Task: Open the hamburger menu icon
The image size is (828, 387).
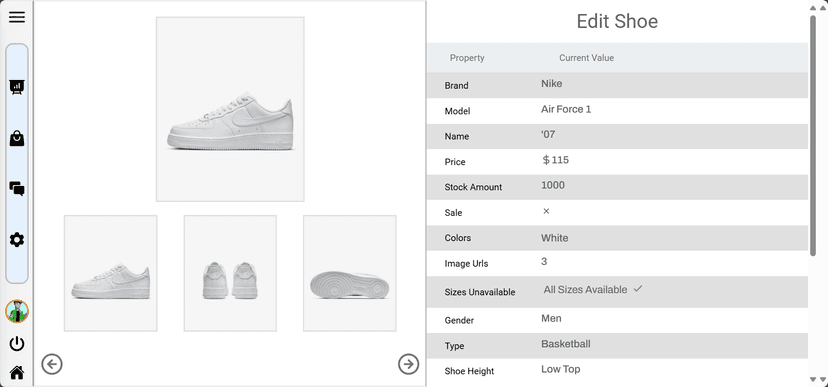Action: point(17,17)
